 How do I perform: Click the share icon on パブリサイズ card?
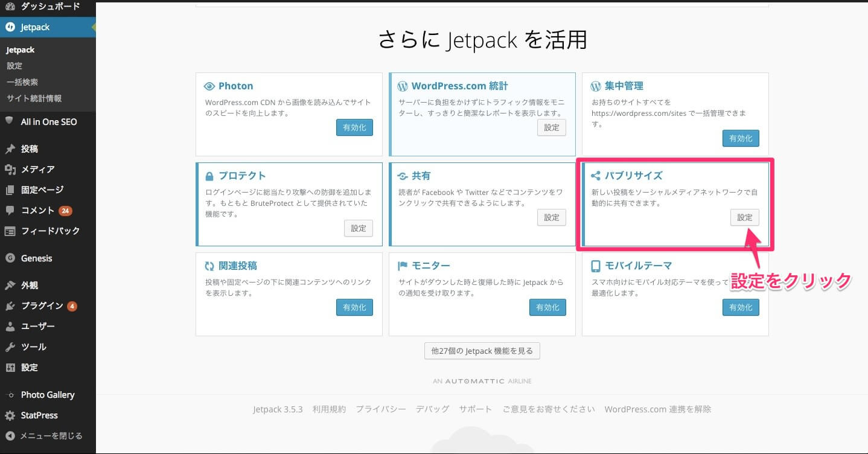point(596,176)
